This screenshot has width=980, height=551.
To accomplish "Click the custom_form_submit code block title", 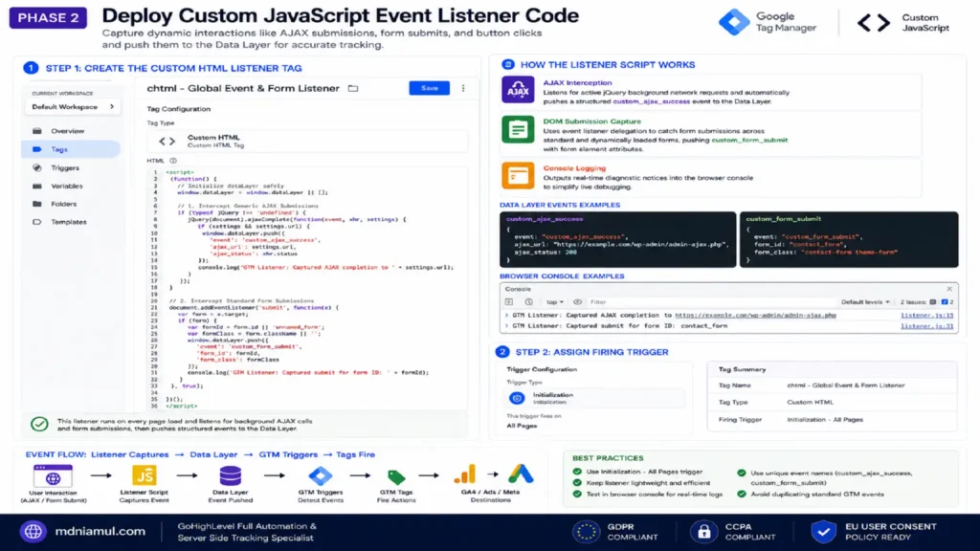I will [x=783, y=219].
